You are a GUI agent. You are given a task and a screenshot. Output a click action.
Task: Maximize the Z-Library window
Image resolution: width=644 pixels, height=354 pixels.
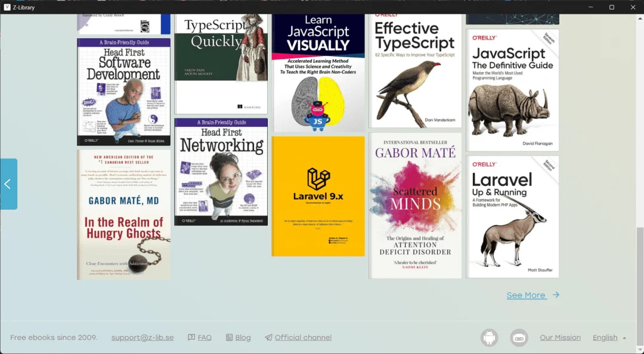coord(612,7)
